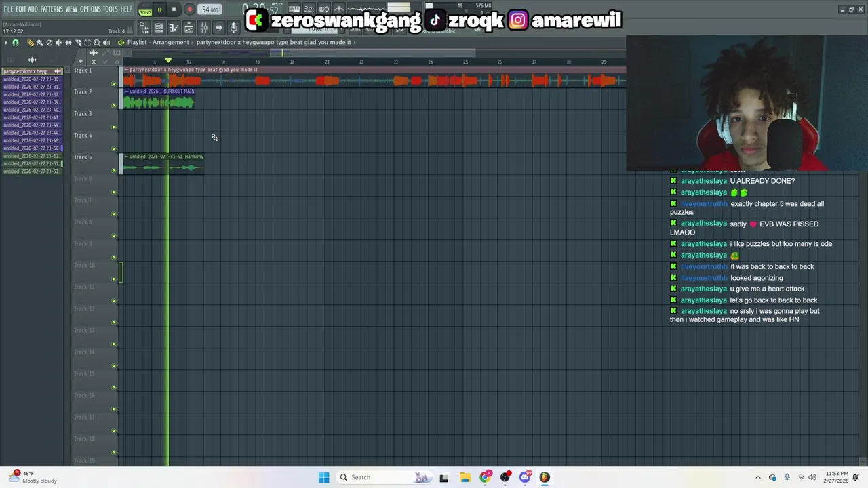Open BURNOUT MAIN clip menu on Track 2
This screenshot has height=488, width=868.
click(x=126, y=91)
